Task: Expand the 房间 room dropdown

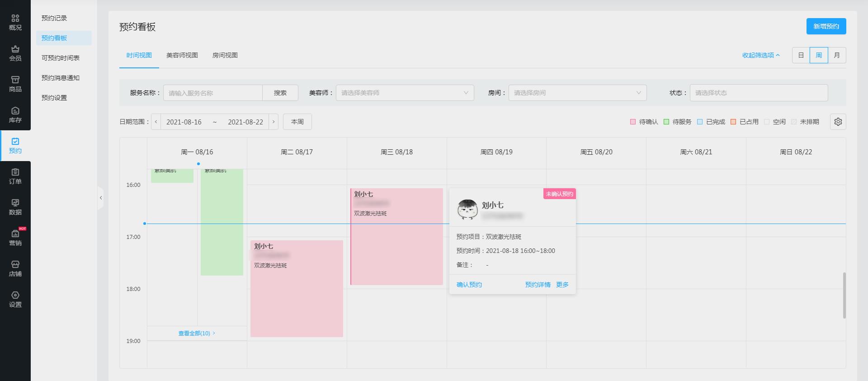Action: point(577,93)
